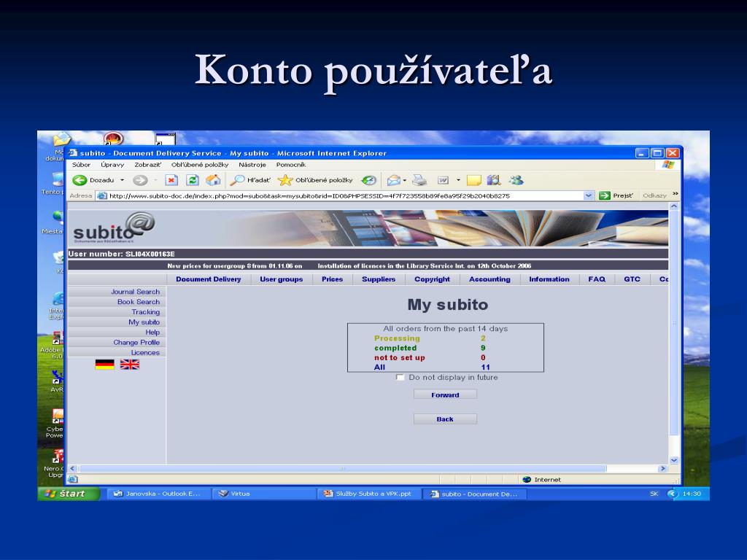Open the address bar dropdown arrow
Image resolution: width=747 pixels, height=560 pixels.
pos(589,195)
